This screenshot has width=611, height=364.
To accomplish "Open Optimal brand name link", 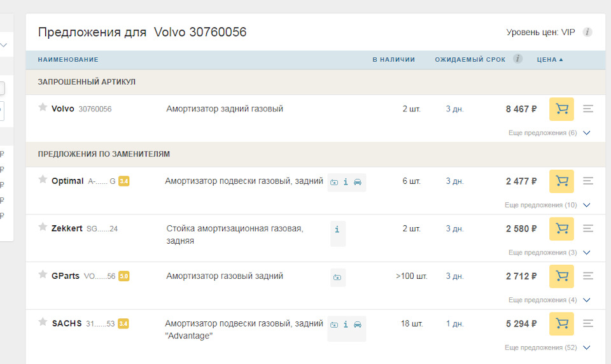I will [x=67, y=181].
